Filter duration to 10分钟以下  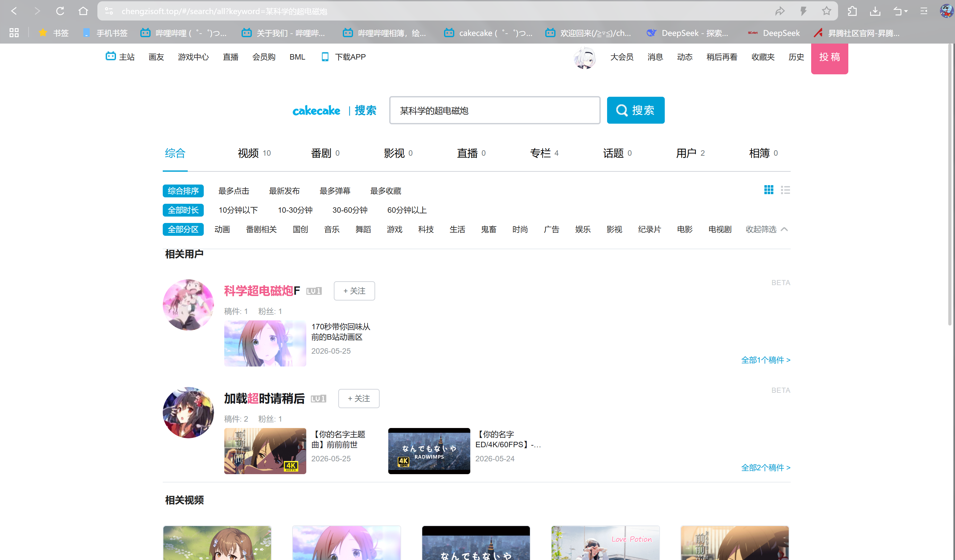click(x=238, y=210)
